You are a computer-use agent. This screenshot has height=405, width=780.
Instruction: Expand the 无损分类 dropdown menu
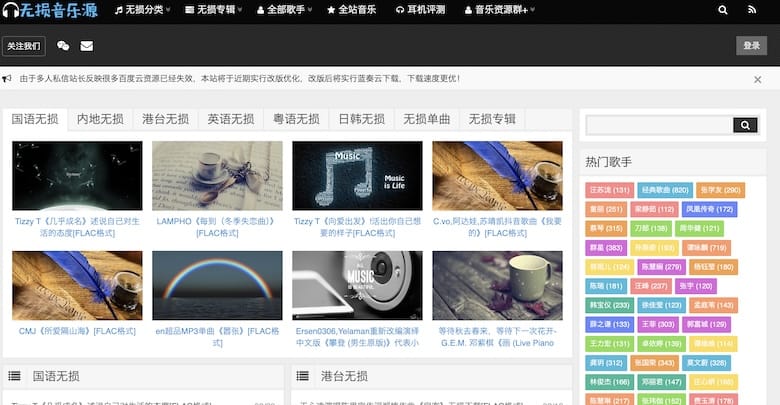click(x=142, y=9)
